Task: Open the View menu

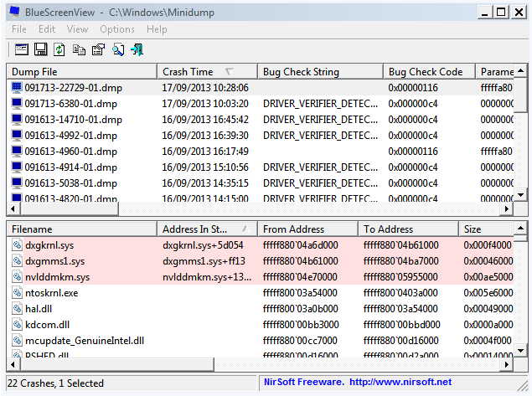Action: pos(77,29)
